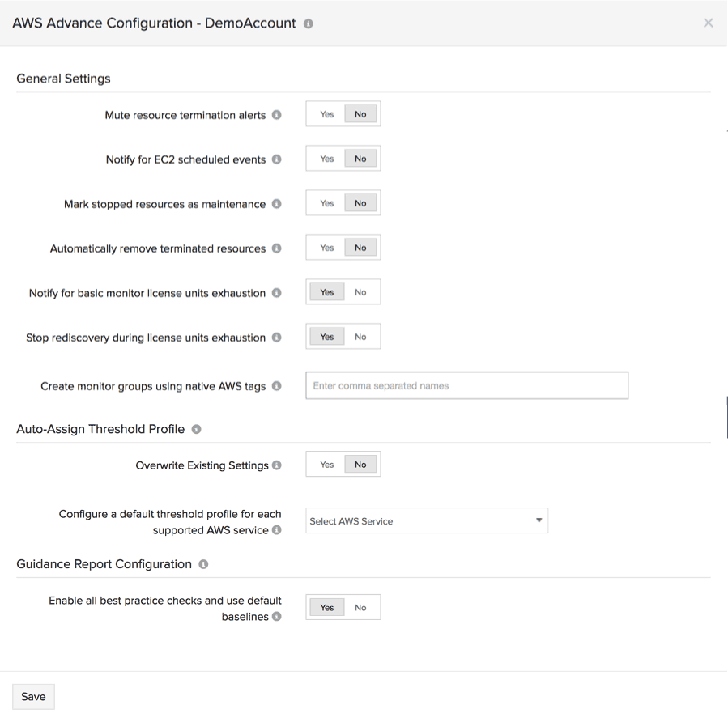Enable Automatically remove terminated resources

326,247
